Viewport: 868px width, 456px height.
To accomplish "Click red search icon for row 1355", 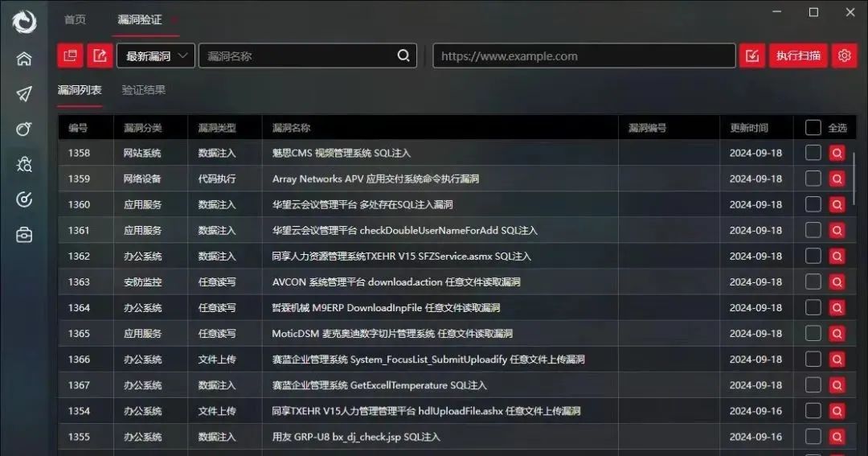I will tap(837, 437).
